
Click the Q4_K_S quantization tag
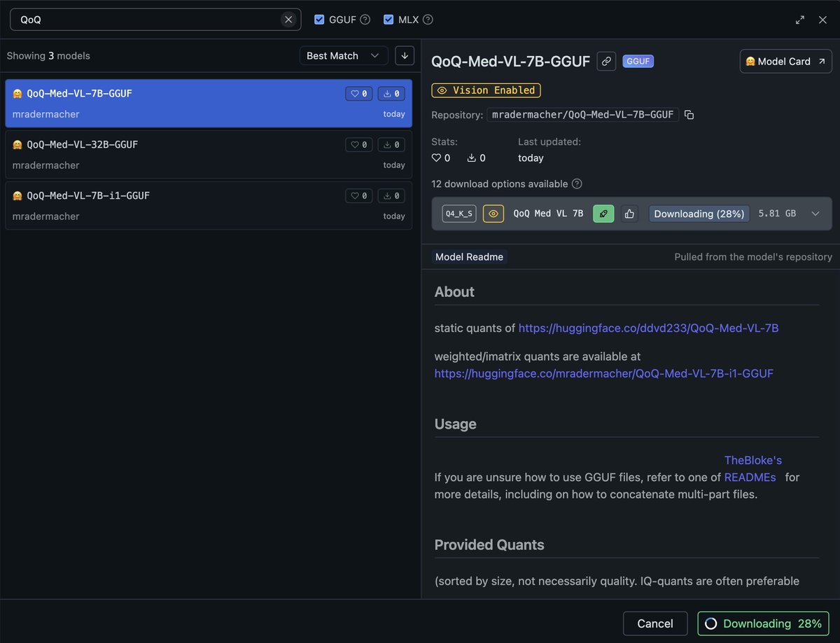tap(459, 214)
